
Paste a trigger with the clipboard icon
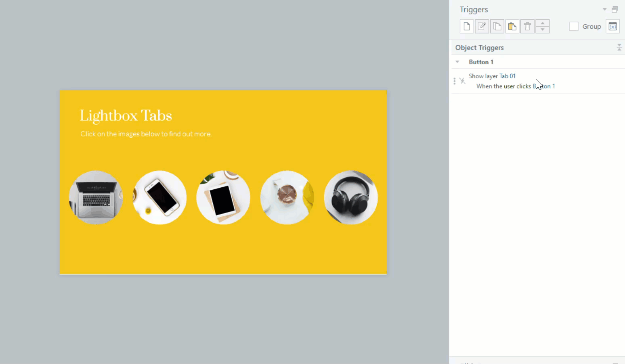512,27
